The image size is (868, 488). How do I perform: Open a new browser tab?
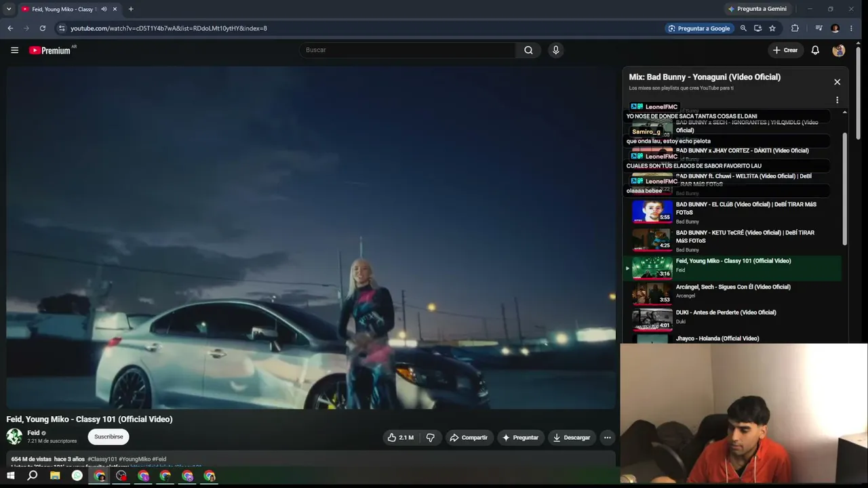[x=131, y=9]
